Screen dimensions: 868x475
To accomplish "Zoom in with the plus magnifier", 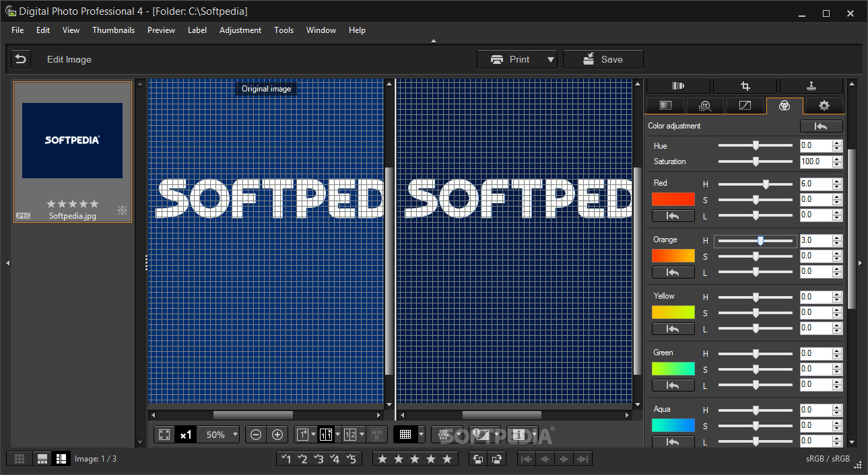I will click(x=277, y=435).
